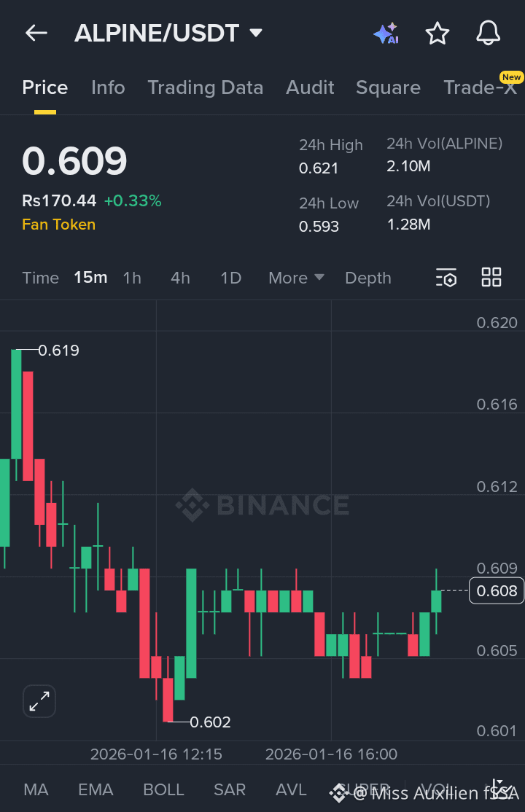
Task: Toggle the AVL indicator
Action: (x=291, y=789)
